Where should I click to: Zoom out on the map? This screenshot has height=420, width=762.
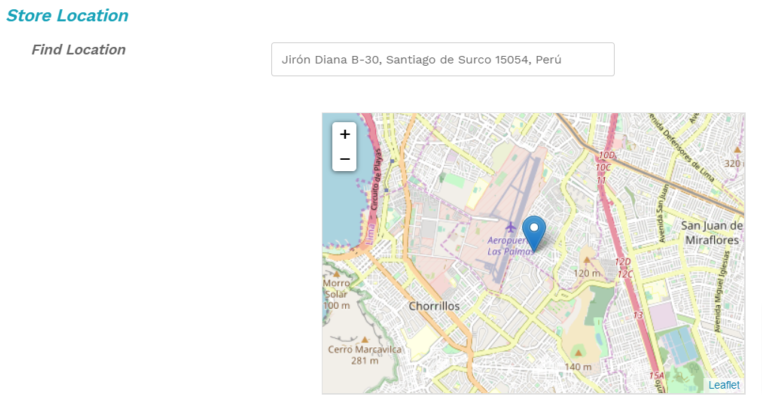click(x=345, y=159)
